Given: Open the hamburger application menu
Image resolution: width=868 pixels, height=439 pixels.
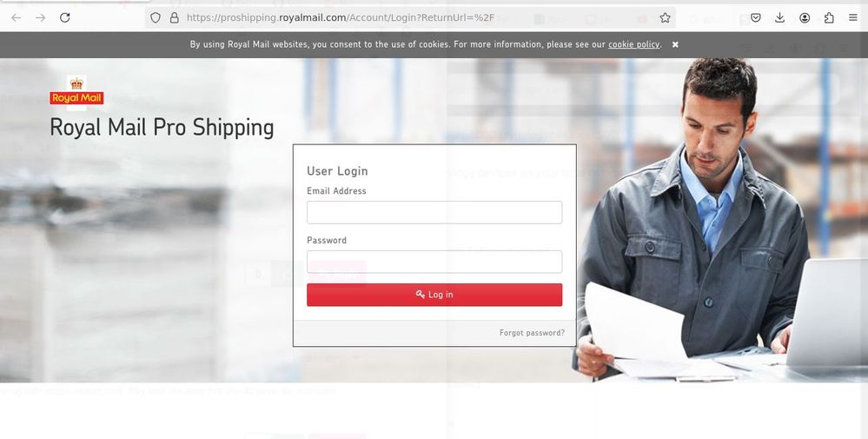Looking at the screenshot, I should pos(853,17).
